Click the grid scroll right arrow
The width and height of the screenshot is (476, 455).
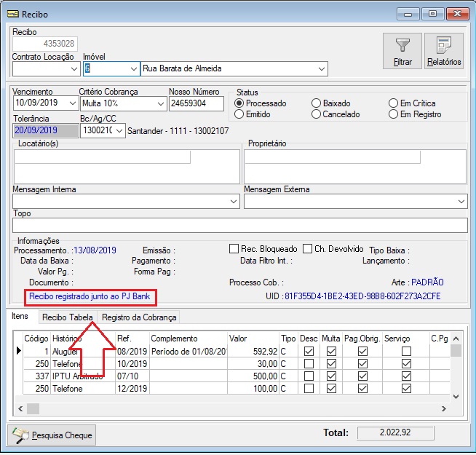pyautogui.click(x=443, y=409)
